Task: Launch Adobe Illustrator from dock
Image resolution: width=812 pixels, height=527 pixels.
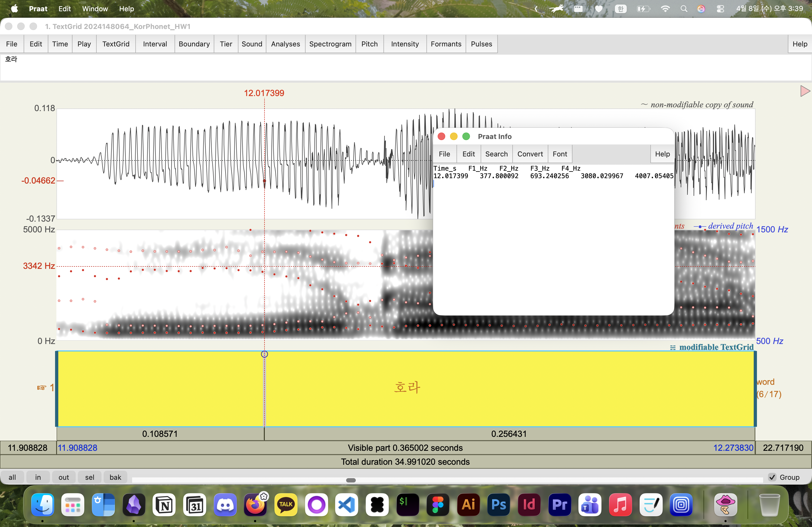Action: coord(468,504)
